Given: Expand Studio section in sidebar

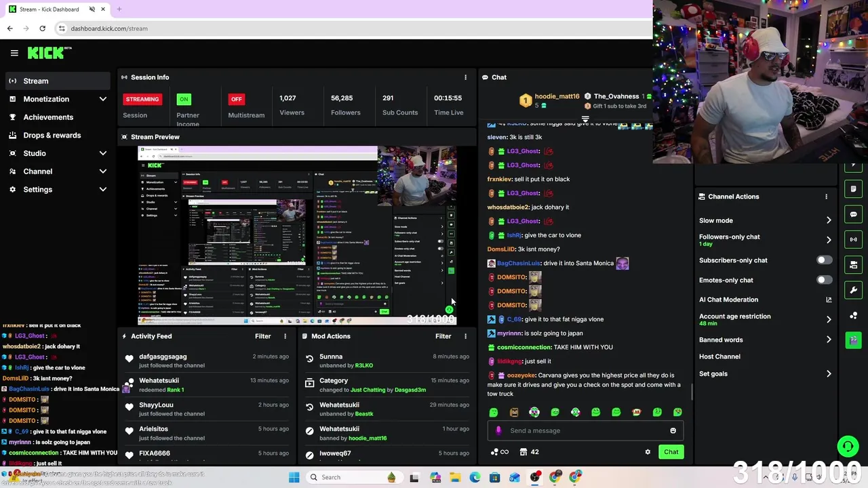Looking at the screenshot, I should (x=103, y=153).
